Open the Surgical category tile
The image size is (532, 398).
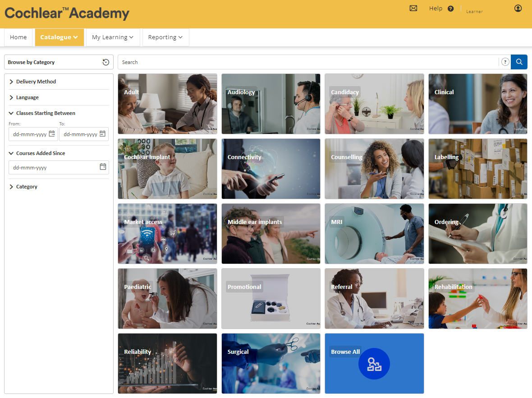point(271,363)
